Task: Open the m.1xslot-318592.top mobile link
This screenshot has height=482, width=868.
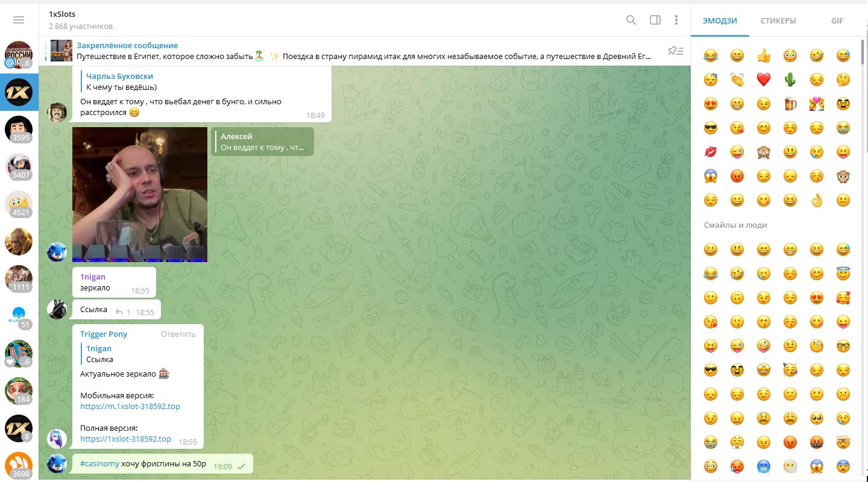Action: click(x=130, y=407)
